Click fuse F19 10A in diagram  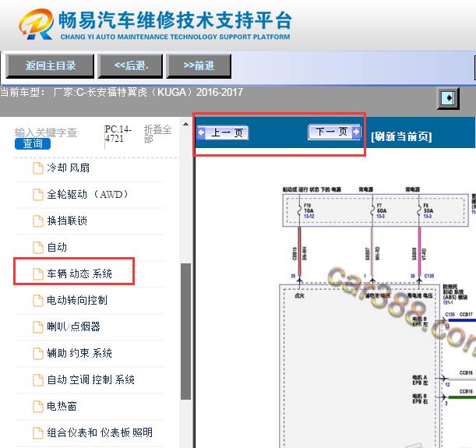[x=306, y=210]
